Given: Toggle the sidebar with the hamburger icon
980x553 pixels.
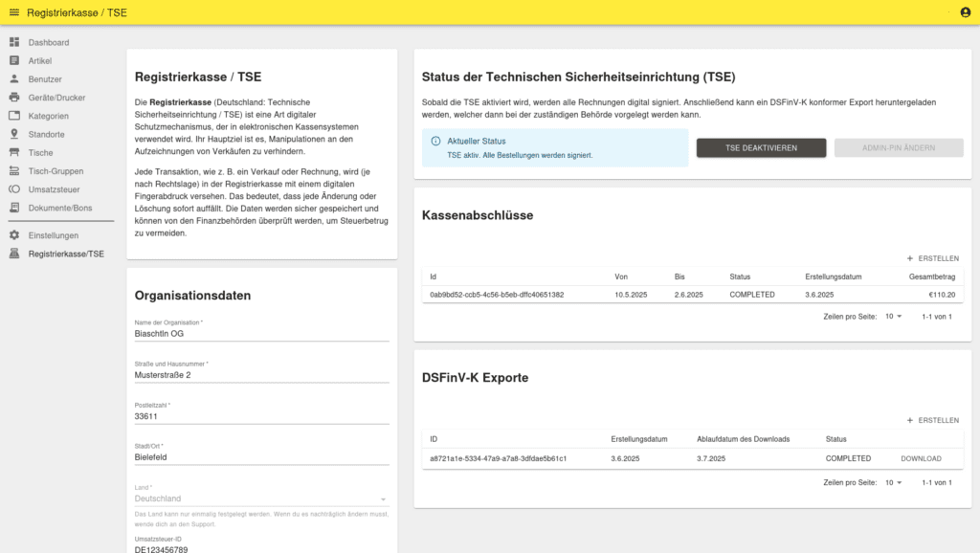Looking at the screenshot, I should click(12, 12).
